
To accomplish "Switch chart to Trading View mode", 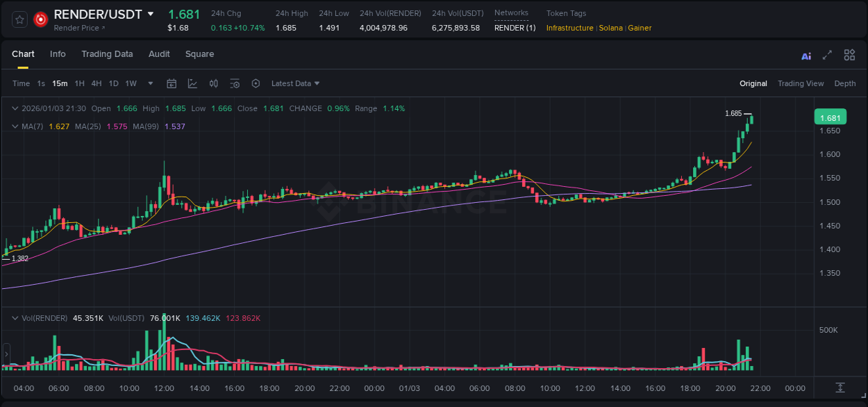I will pos(801,83).
